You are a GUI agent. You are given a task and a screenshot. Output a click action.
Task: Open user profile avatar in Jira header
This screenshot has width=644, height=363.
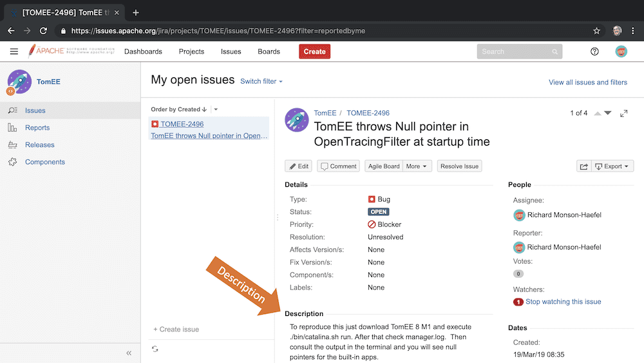621,52
